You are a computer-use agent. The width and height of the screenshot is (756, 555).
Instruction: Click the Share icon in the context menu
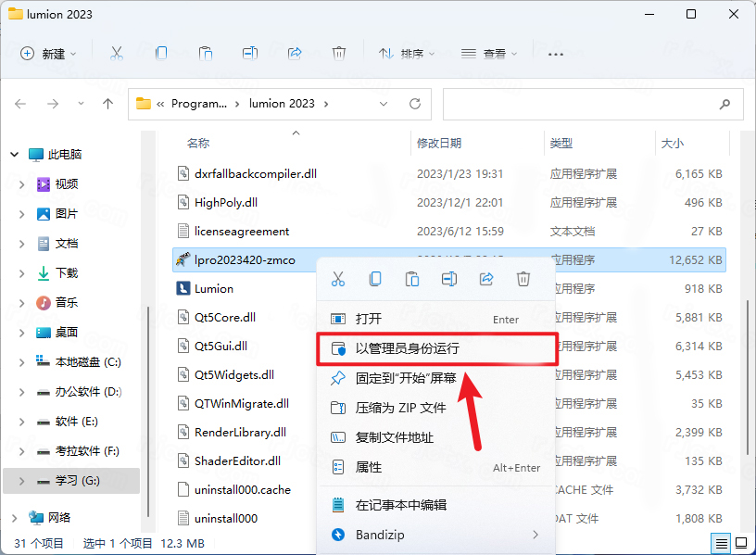click(x=486, y=279)
